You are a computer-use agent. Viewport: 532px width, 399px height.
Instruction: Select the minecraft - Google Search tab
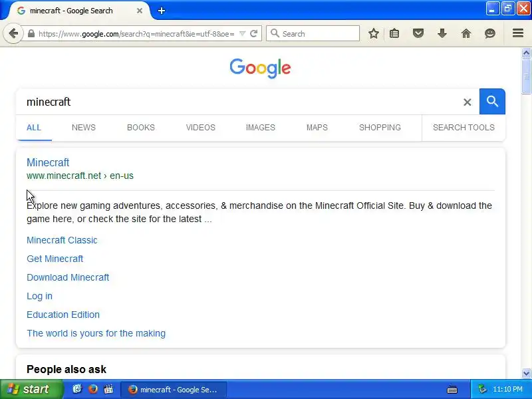(80, 11)
